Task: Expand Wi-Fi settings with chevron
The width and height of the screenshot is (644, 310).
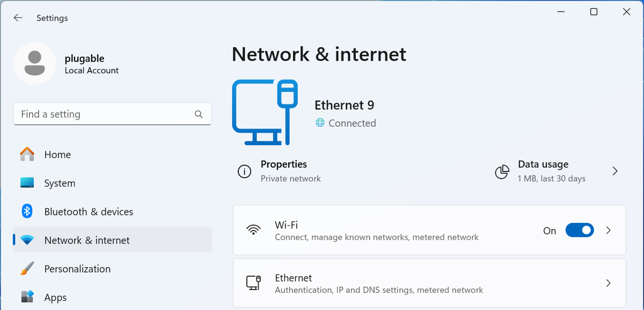Action: click(x=608, y=230)
